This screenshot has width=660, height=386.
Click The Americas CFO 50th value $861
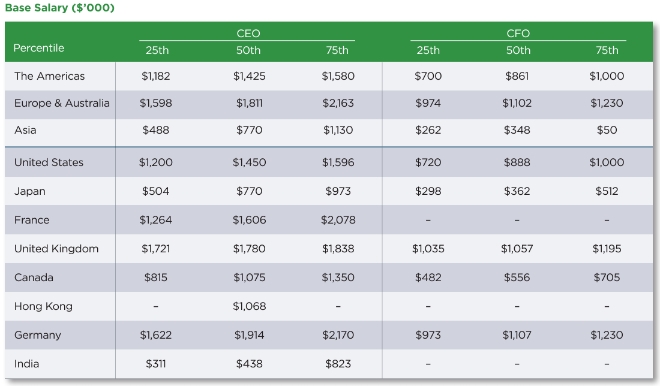[517, 76]
